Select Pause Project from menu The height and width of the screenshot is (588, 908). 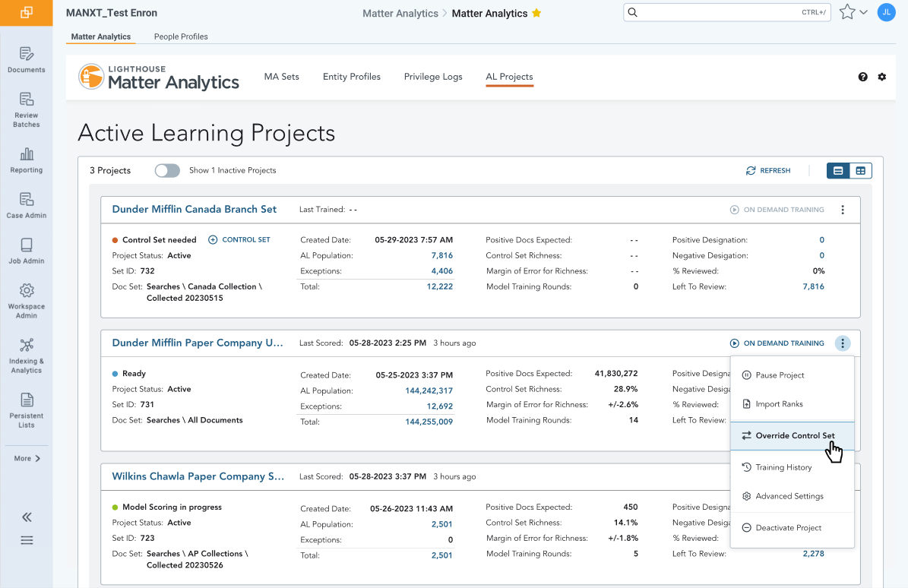pyautogui.click(x=793, y=375)
